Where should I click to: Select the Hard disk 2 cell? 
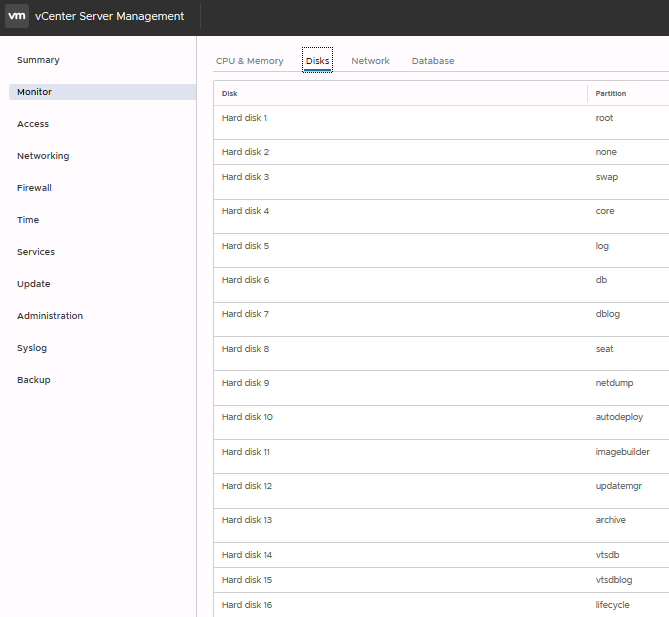(245, 152)
